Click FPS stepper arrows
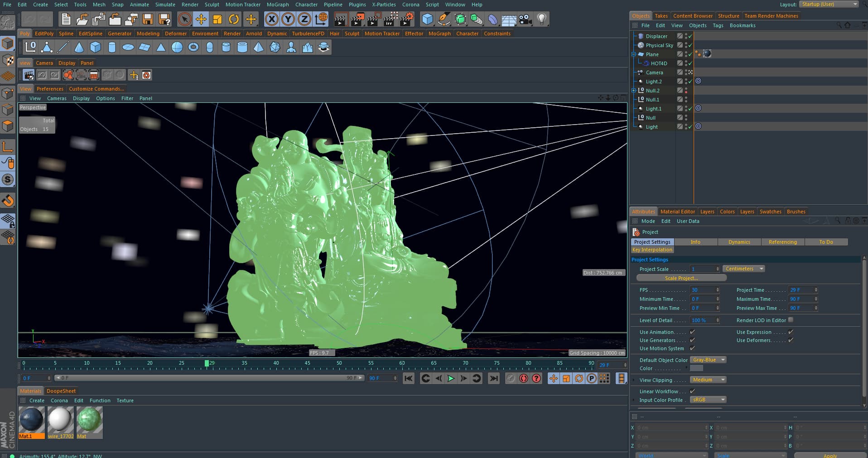 coord(718,290)
